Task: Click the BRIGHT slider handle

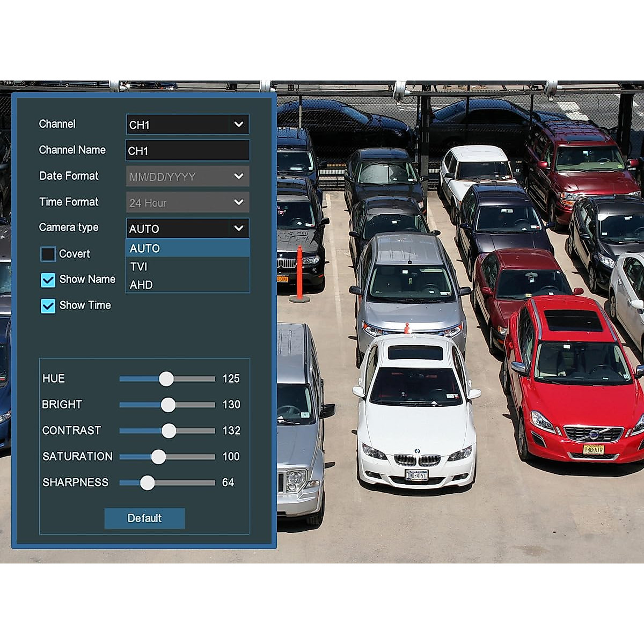Action: pyautogui.click(x=168, y=405)
